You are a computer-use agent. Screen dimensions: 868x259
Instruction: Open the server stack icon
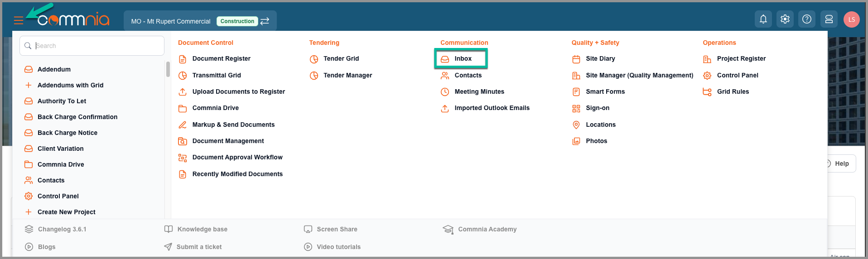click(x=829, y=19)
